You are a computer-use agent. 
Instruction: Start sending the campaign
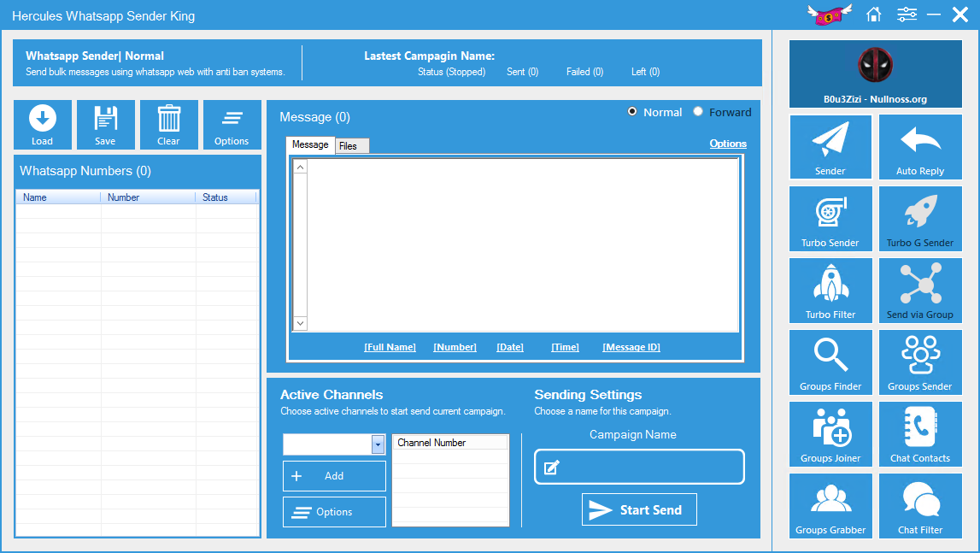click(639, 509)
